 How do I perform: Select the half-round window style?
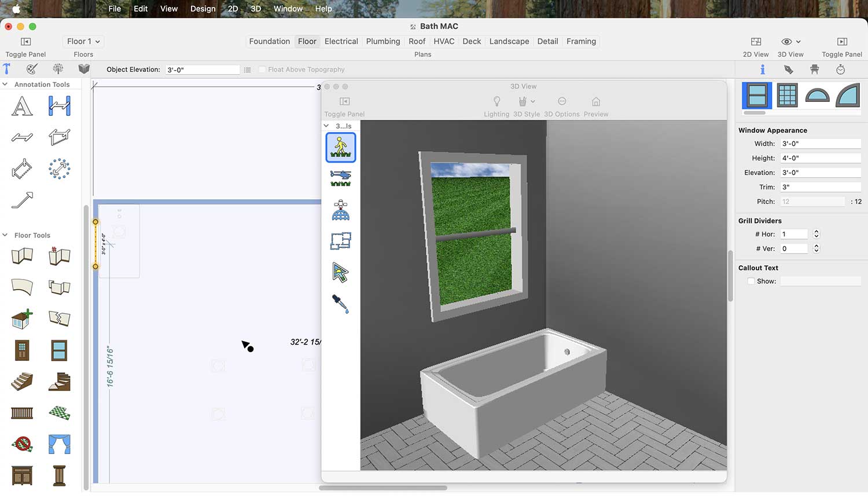[x=817, y=96]
